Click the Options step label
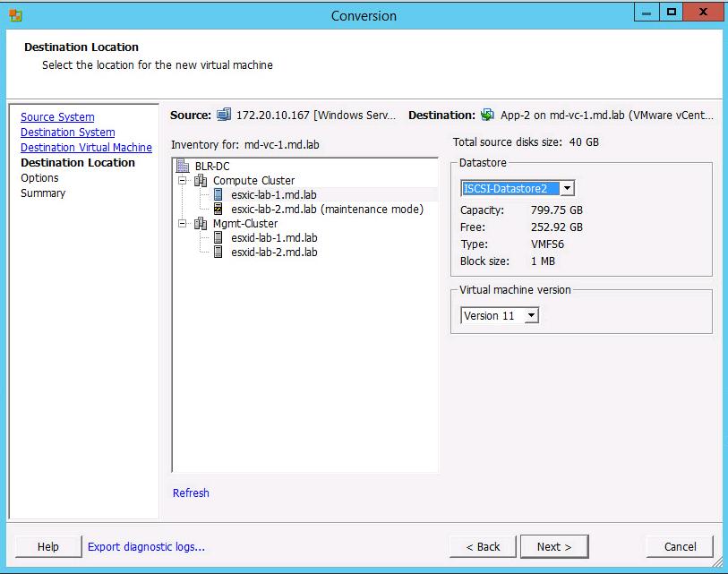The width and height of the screenshot is (728, 574). 39,178
